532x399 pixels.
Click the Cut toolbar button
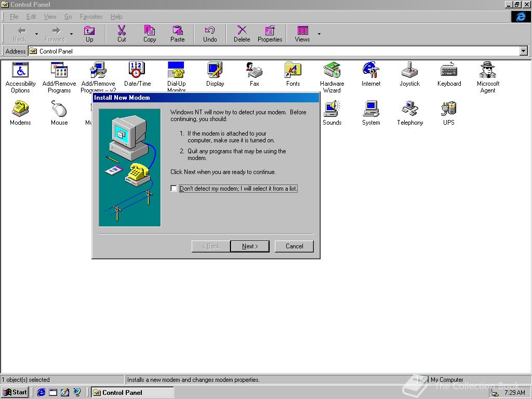click(122, 34)
